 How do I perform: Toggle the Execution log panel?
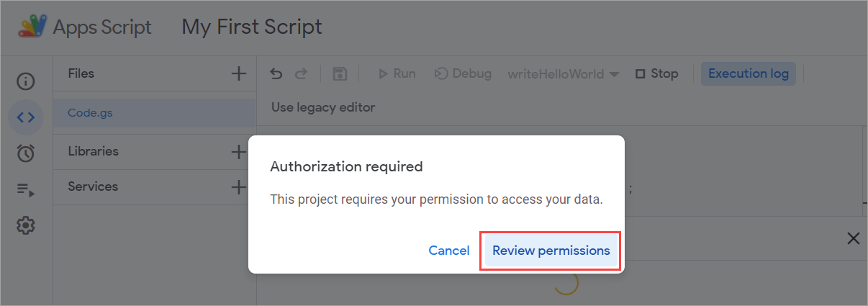pyautogui.click(x=748, y=73)
